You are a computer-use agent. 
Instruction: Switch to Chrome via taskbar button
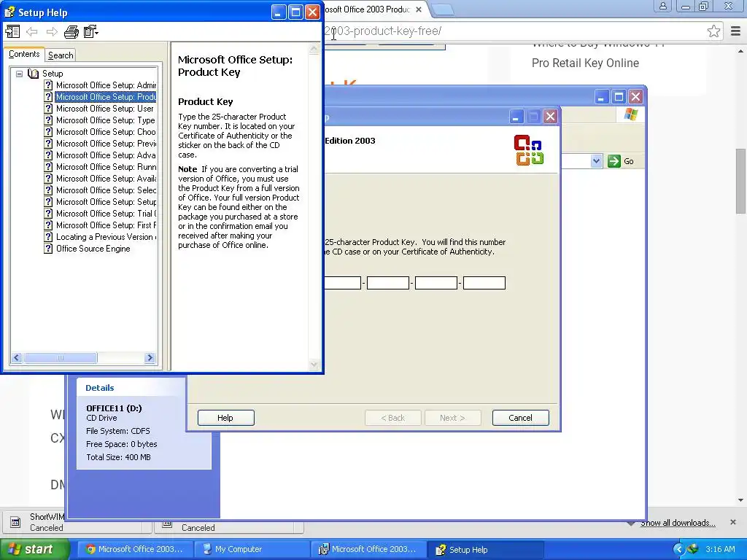135,549
